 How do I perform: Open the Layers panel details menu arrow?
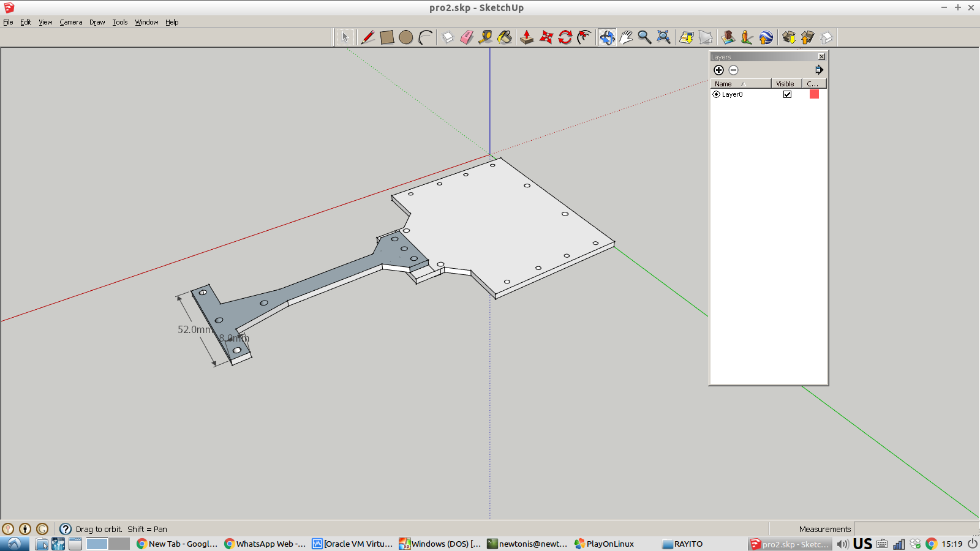click(819, 70)
